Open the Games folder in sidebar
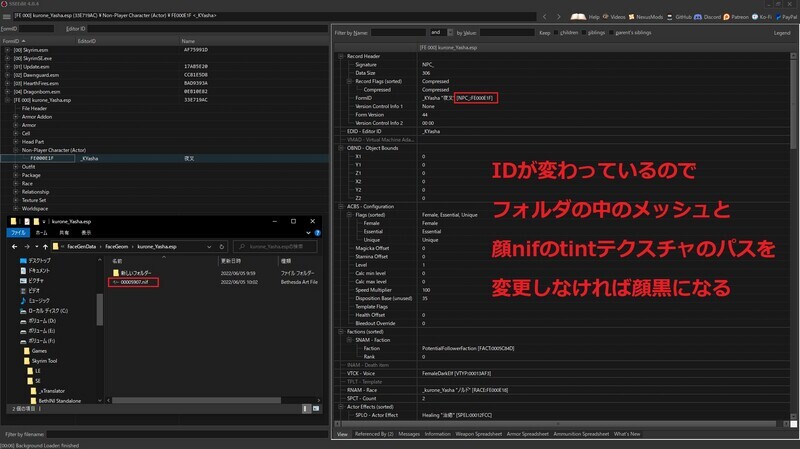The image size is (800, 449). (39, 351)
